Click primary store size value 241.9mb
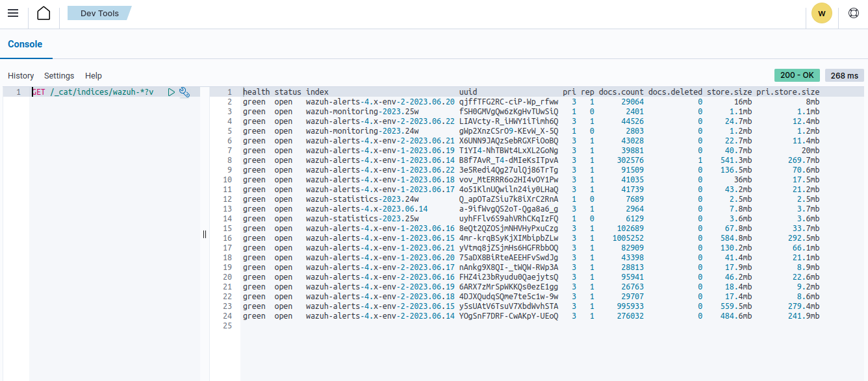The width and height of the screenshot is (868, 381). (804, 316)
